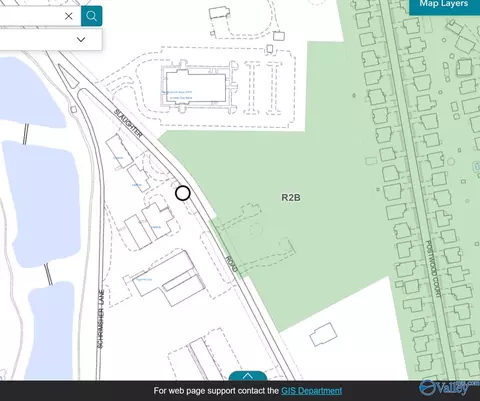Select the large building with blue text labels
480x401 pixels.
[196, 87]
